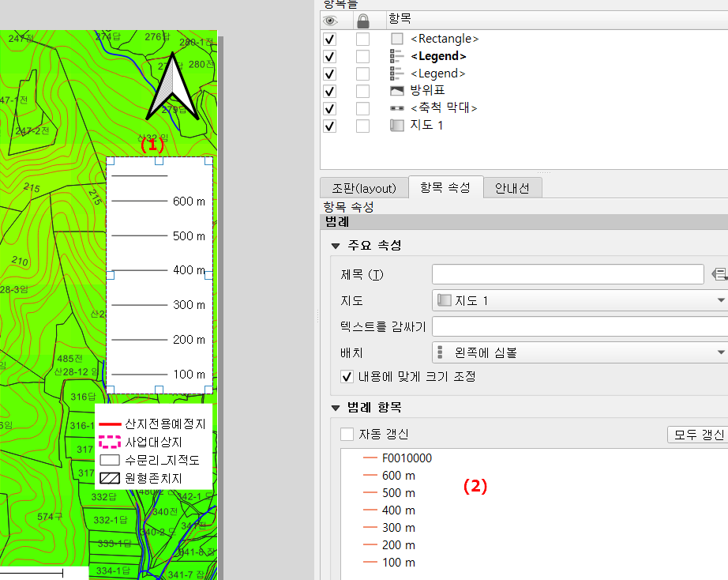Open the 지도 dropdown showing 지도 1
Viewport: 728px width, 580px height.
[580, 301]
